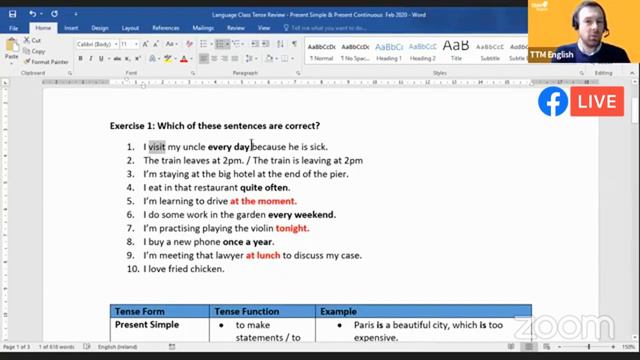This screenshot has height=360, width=640.
Task: Center align the text
Action: point(214,59)
